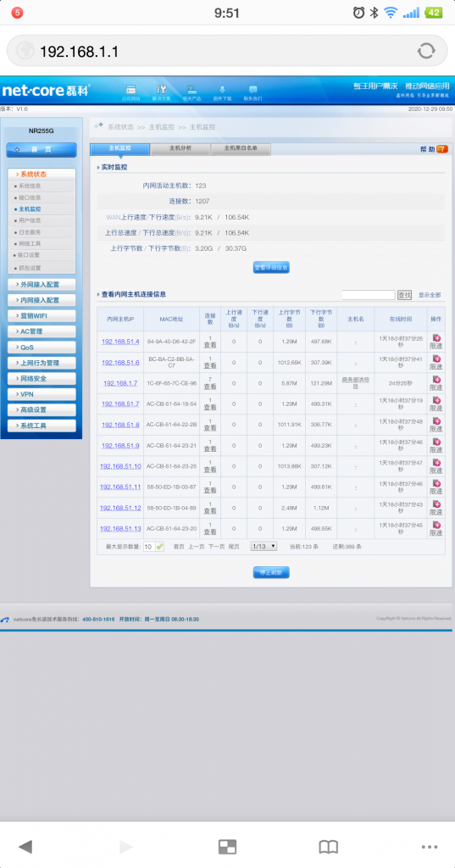Collapse the 系统状态 menu section

click(x=42, y=174)
